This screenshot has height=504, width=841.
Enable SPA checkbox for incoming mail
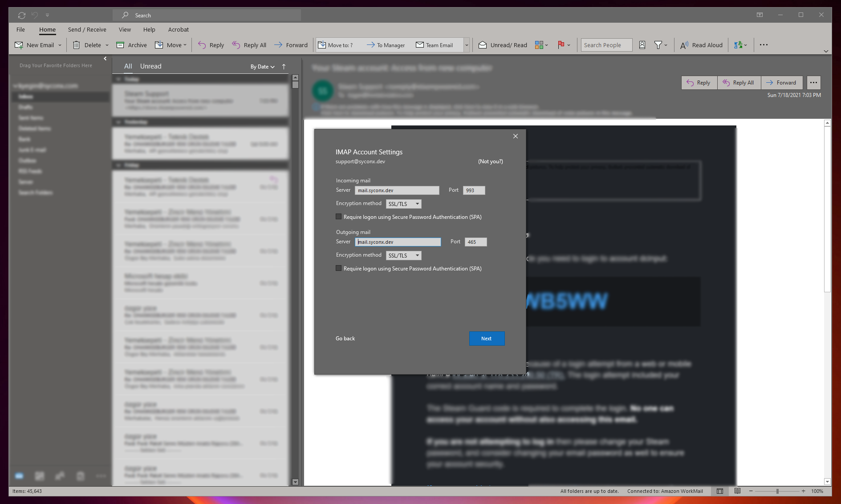(x=338, y=217)
